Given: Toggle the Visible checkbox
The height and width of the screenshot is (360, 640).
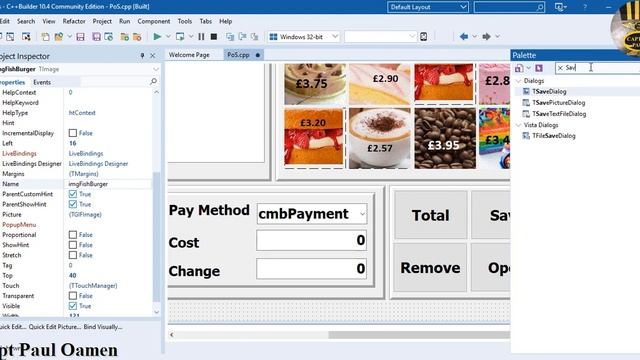Looking at the screenshot, I should tap(73, 306).
